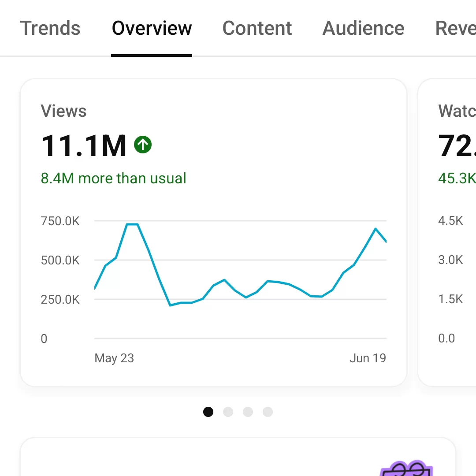Viewport: 476px width, 476px height.
Task: Click the purple illustration icon at bottom
Action: (x=407, y=468)
